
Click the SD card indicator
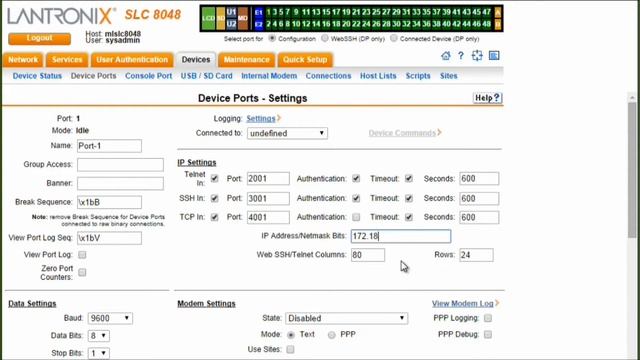[220, 18]
